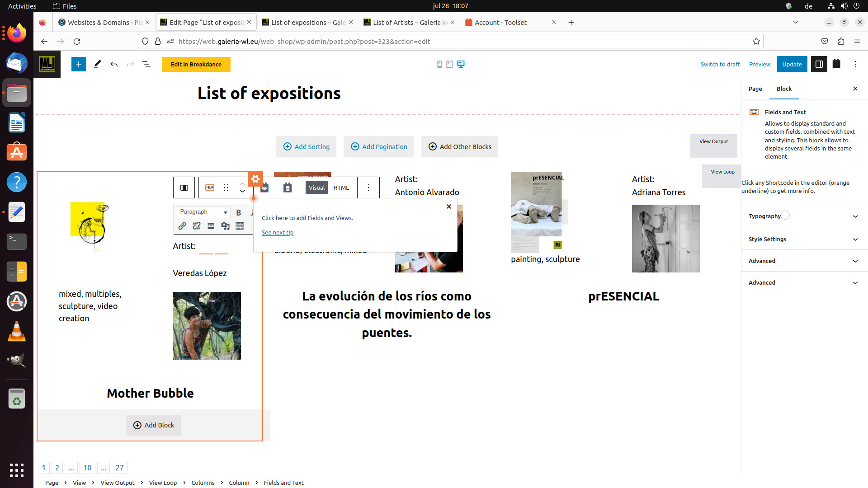The height and width of the screenshot is (488, 868).
Task: Toggle bold in the text editor
Action: coord(239,212)
